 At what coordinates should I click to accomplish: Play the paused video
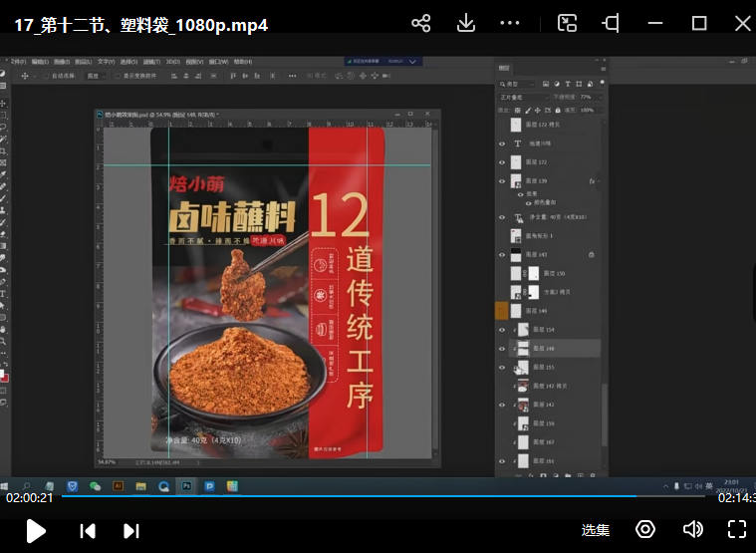36,530
